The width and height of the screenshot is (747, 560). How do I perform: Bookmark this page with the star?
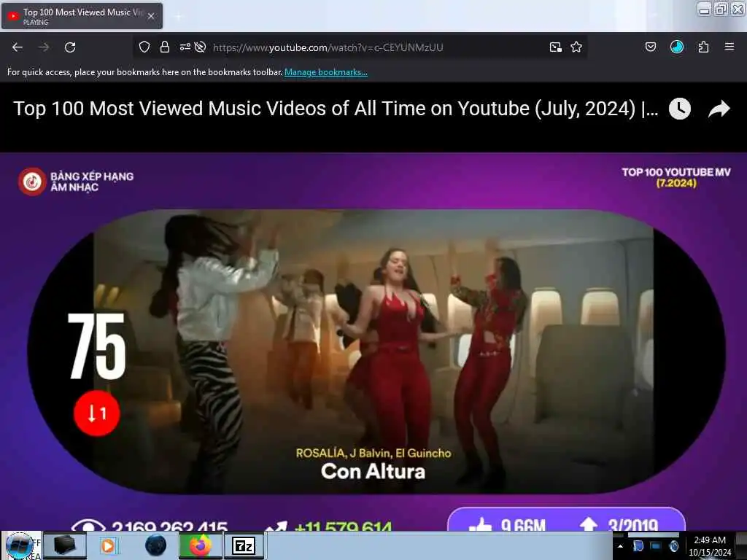(576, 47)
